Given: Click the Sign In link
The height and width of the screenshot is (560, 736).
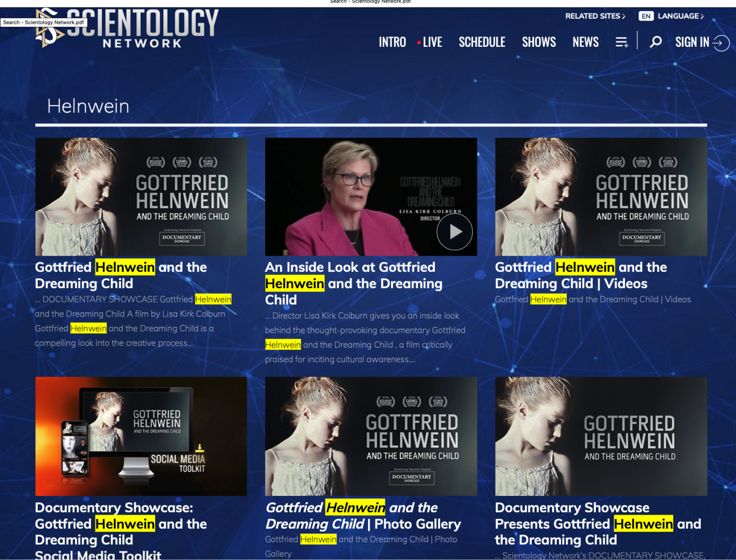Looking at the screenshot, I should click(692, 42).
